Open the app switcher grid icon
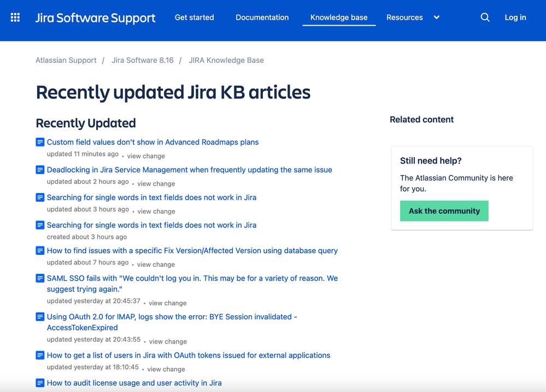This screenshot has height=392, width=546. click(x=15, y=17)
